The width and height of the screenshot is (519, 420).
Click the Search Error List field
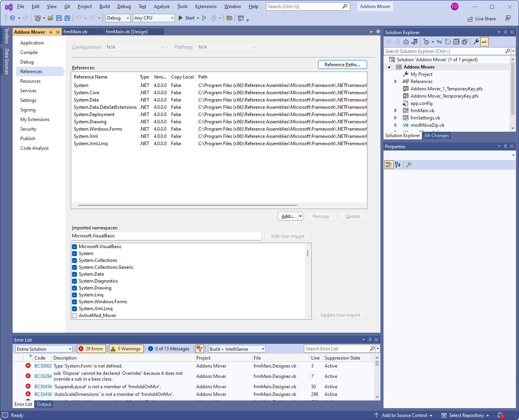pyautogui.click(x=337, y=349)
